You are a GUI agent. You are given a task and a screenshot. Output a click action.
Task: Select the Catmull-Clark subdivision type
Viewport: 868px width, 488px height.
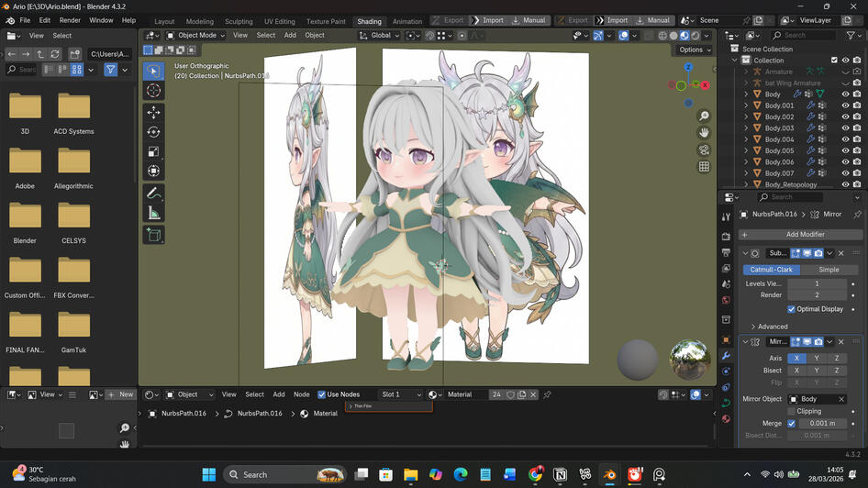click(771, 270)
